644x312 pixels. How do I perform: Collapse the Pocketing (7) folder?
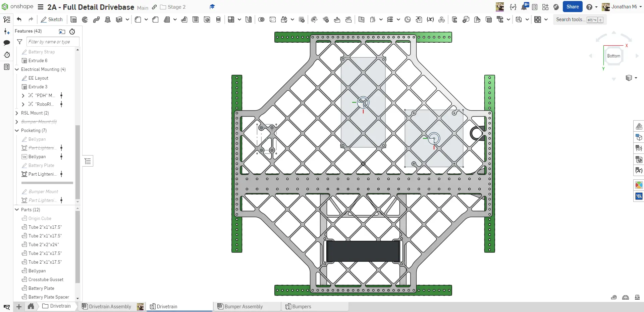pos(17,131)
